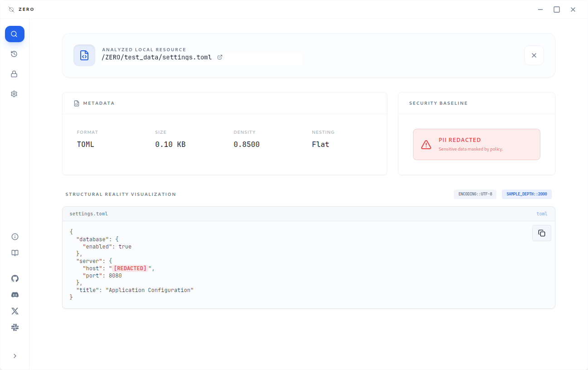This screenshot has height=370, width=588.
Task: Copy the code with the copy button
Action: (x=542, y=233)
